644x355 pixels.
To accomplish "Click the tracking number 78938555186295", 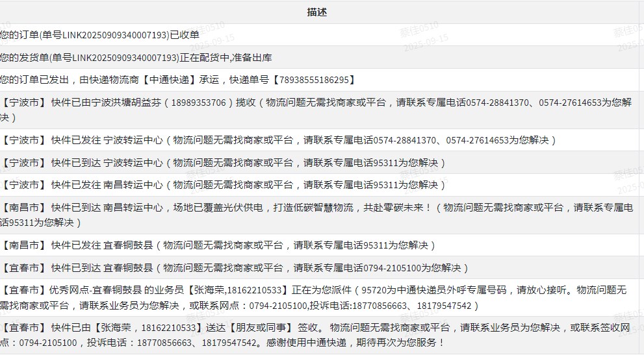I will click(315, 80).
